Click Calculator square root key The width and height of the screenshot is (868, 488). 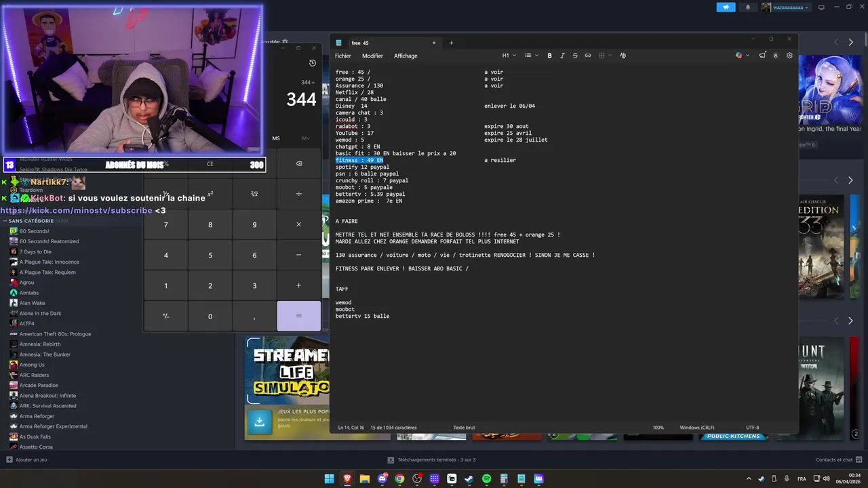point(254,194)
